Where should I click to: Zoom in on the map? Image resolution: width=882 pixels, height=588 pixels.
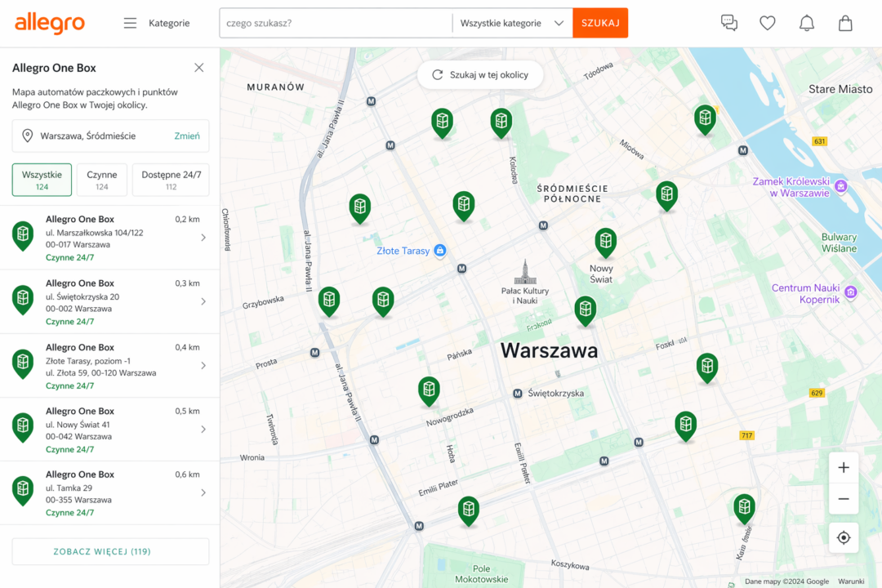click(843, 468)
